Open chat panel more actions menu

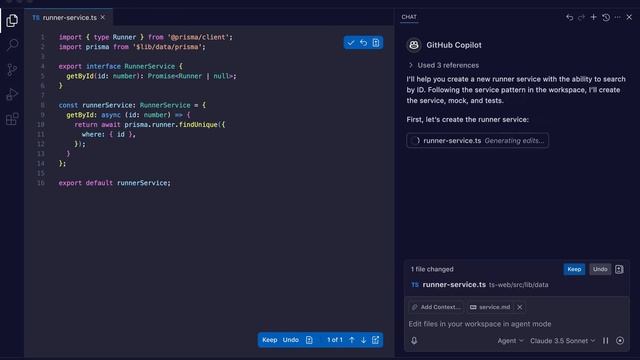(x=618, y=17)
